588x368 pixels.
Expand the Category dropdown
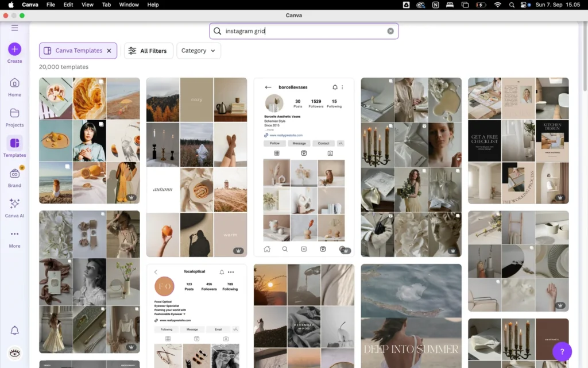point(198,51)
